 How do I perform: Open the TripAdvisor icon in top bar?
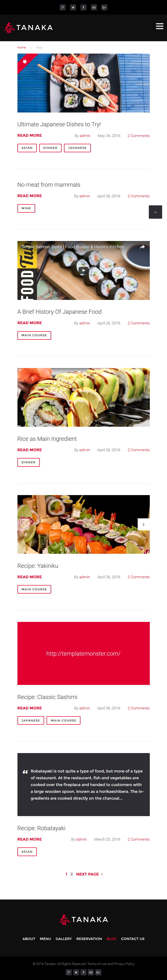(94, 7)
